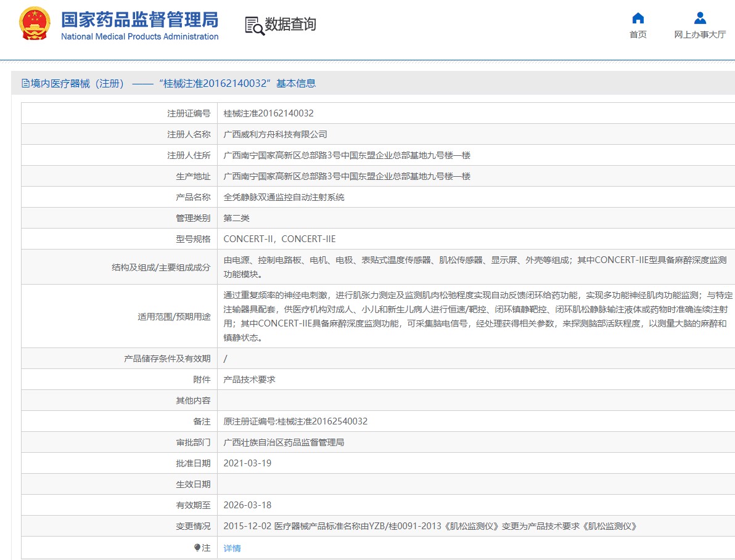Click the 境内医疗器械（注册）基本信息 header
Viewport: 735px width, 560px height.
(169, 83)
